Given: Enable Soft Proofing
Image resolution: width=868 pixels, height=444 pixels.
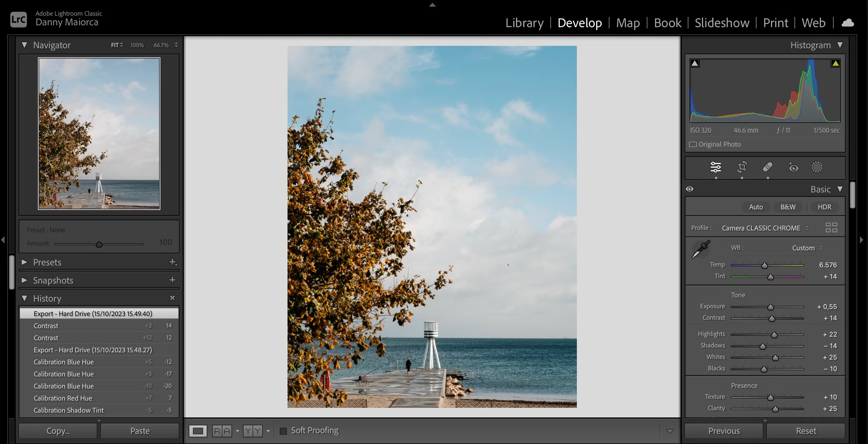Looking at the screenshot, I should (x=283, y=430).
